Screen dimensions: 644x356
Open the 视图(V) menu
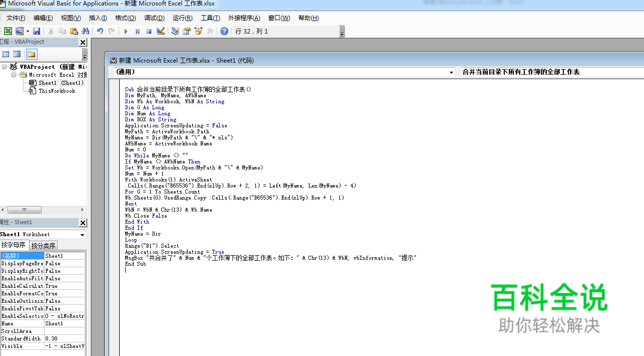[x=71, y=18]
